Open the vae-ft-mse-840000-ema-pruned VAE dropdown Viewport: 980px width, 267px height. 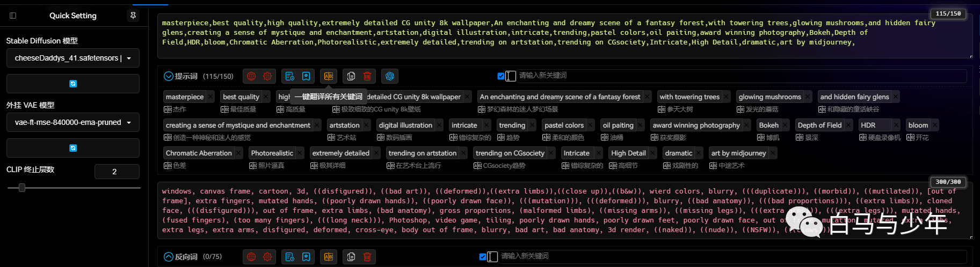click(x=73, y=122)
